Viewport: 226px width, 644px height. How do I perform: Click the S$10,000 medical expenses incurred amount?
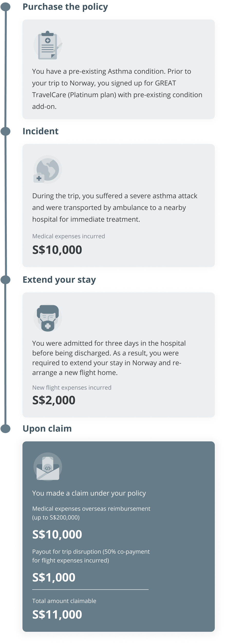click(57, 250)
